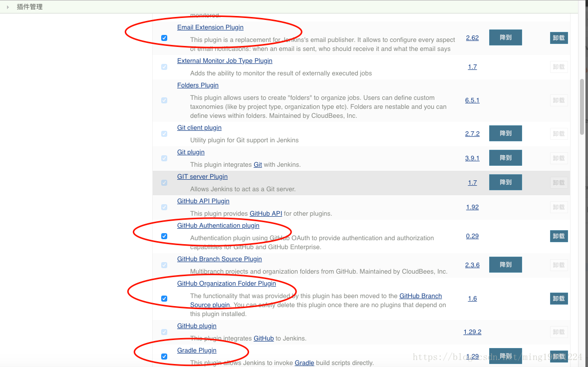The height and width of the screenshot is (367, 588).
Task: Downgrade the GIT server Plugin
Action: (505, 182)
